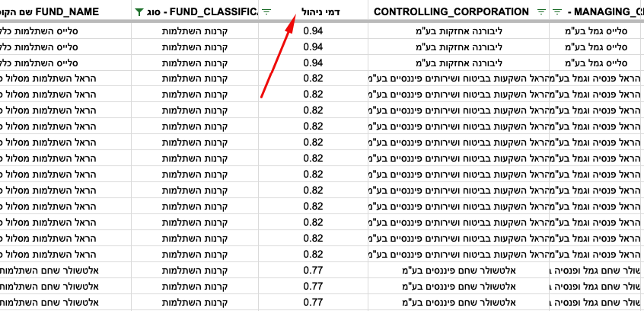This screenshot has width=644, height=311.
Task: Click the active green funnel filter icon
Action: pos(139,12)
